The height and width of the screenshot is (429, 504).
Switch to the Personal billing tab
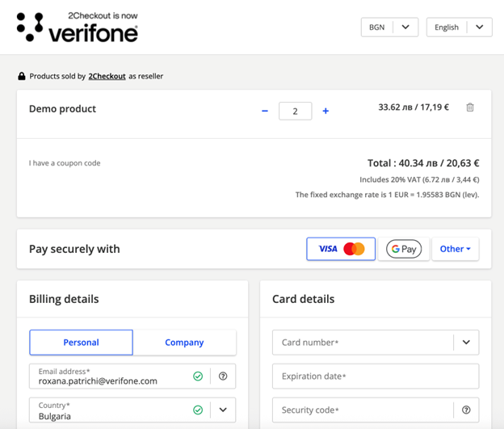(x=81, y=343)
